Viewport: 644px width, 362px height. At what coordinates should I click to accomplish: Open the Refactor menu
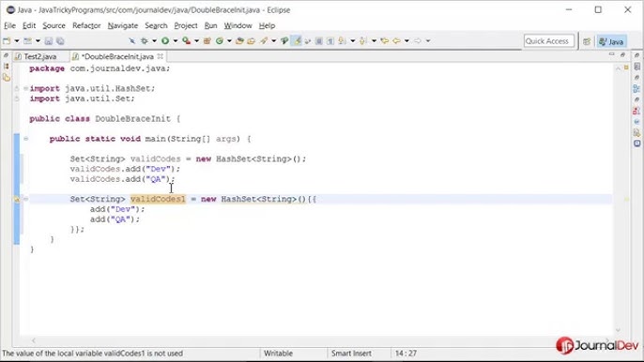pyautogui.click(x=86, y=25)
